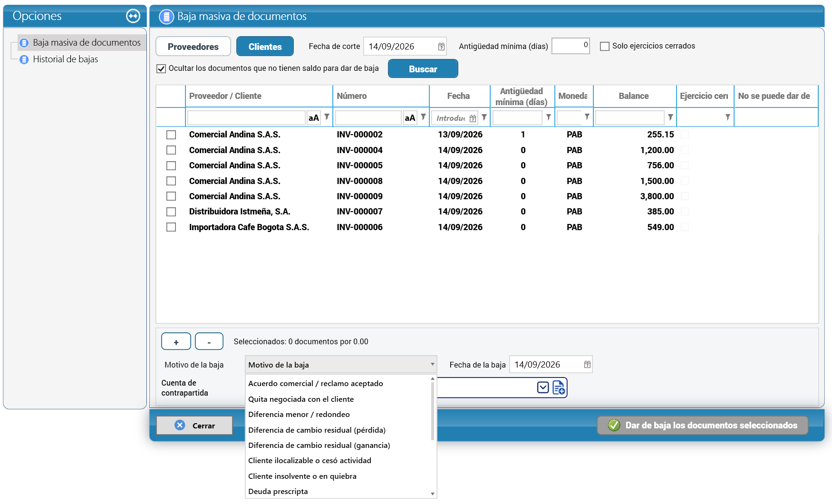
Task: Select the checkbox for INV-000007
Action: coord(171,212)
